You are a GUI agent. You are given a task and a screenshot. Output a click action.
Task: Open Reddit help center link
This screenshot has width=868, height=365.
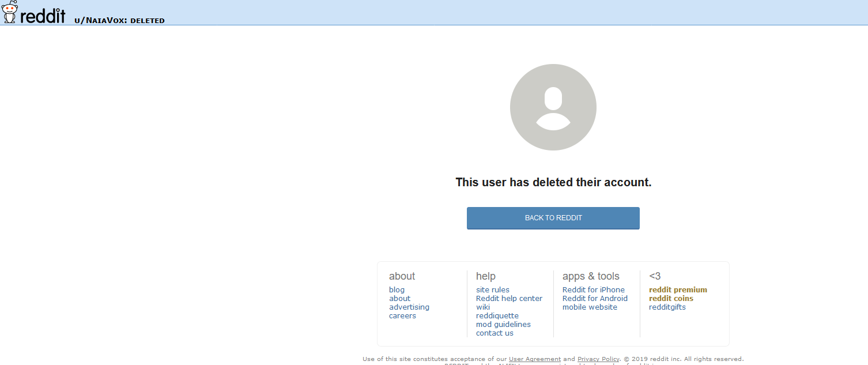point(509,299)
